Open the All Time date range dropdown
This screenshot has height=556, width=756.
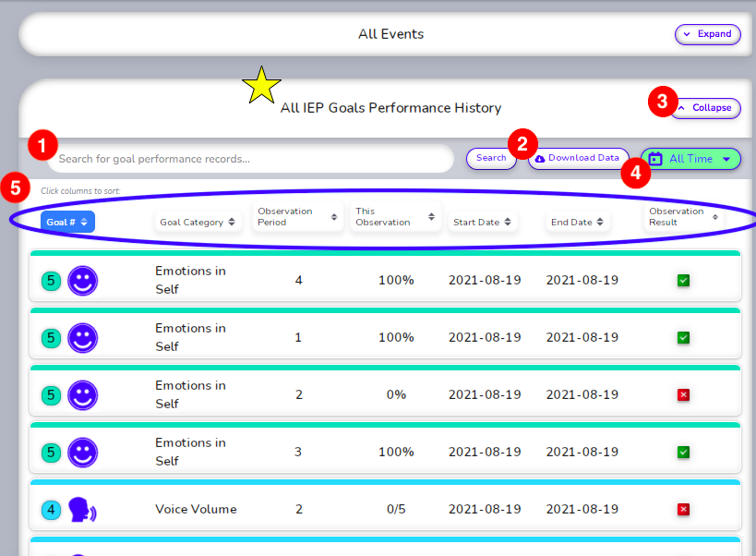point(690,159)
